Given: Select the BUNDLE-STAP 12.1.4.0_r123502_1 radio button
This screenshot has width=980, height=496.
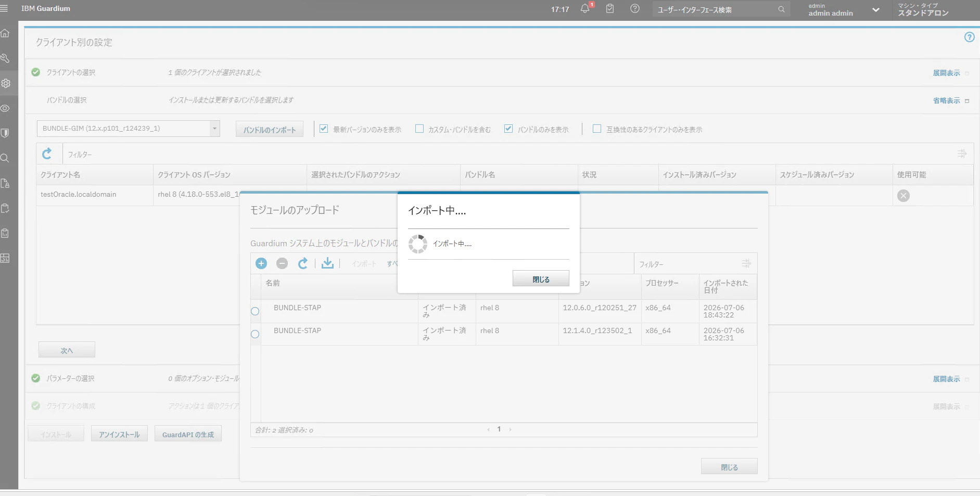Looking at the screenshot, I should [x=255, y=334].
